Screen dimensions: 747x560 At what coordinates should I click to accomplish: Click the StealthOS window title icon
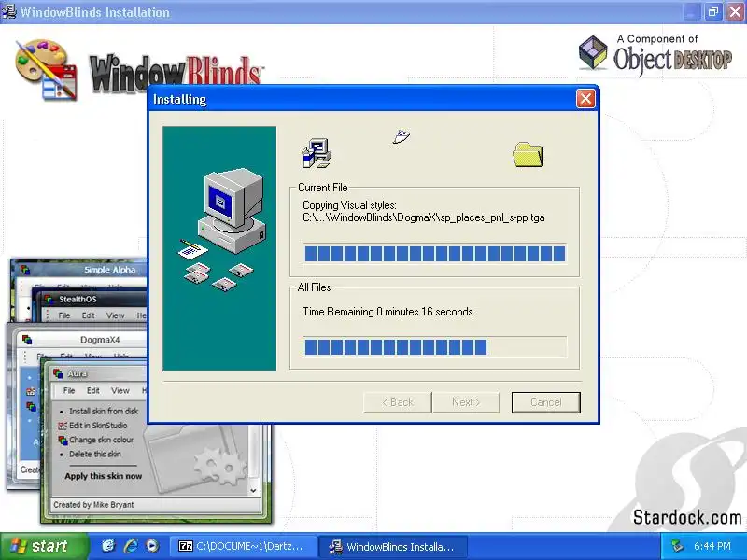49,299
